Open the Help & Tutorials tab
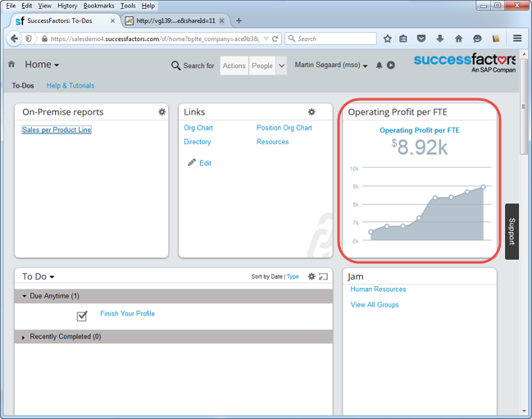The image size is (532, 419). tap(70, 85)
